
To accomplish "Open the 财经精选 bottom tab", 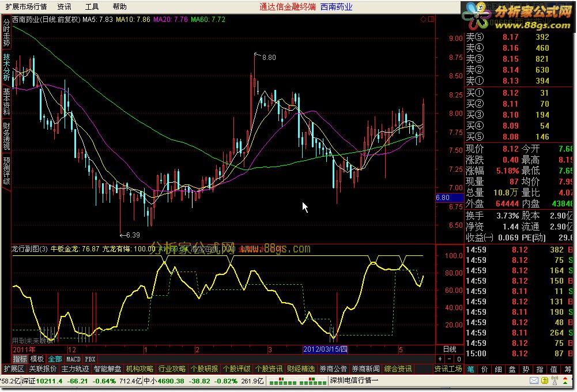I will (x=301, y=369).
